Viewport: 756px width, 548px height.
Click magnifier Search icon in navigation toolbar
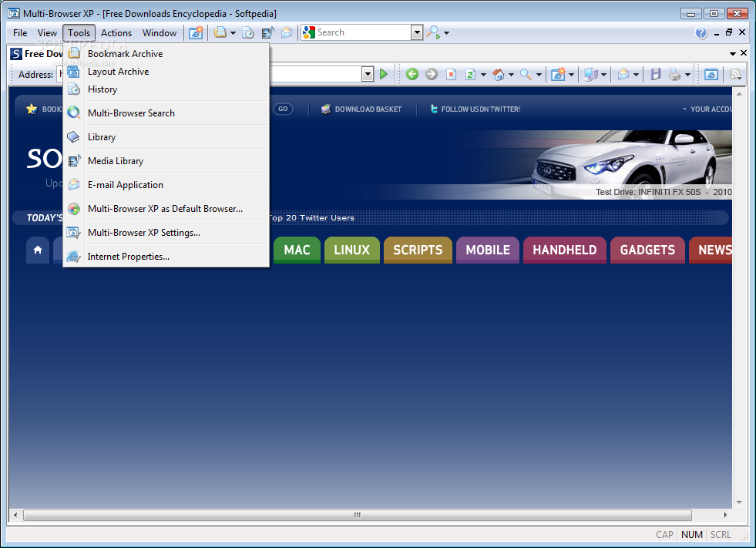[526, 74]
